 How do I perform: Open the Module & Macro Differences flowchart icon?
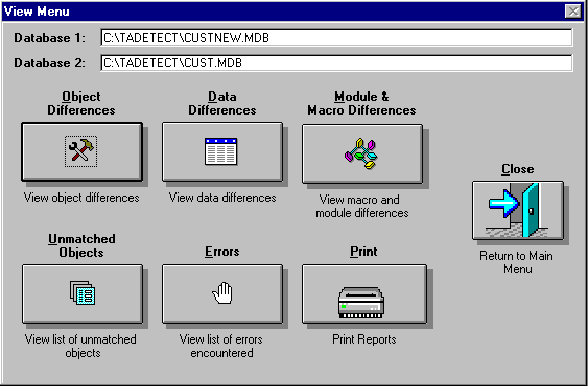point(362,154)
